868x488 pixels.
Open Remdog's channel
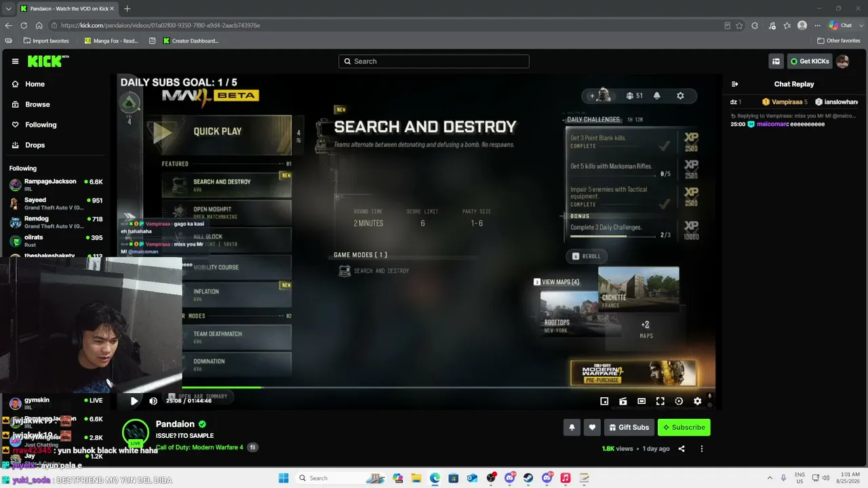tap(56, 222)
